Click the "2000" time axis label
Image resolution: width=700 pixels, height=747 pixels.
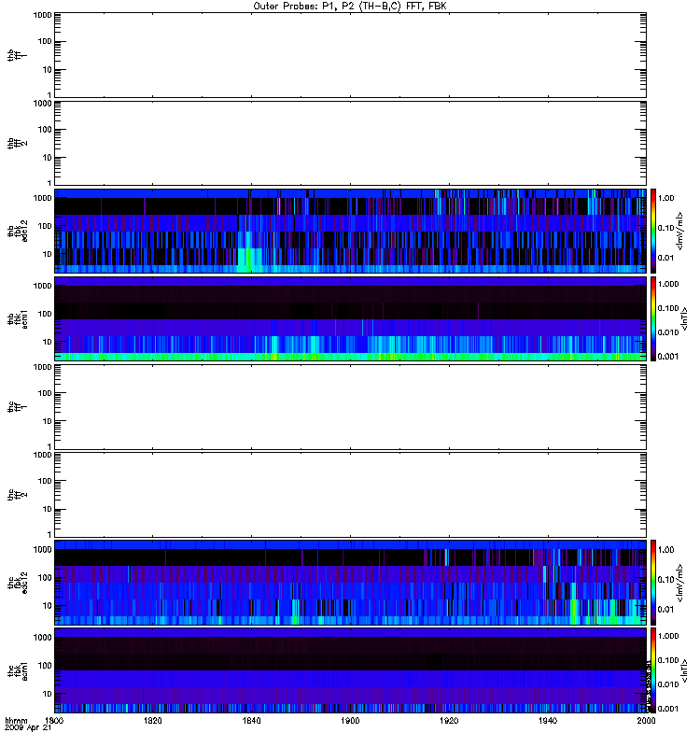(x=646, y=720)
